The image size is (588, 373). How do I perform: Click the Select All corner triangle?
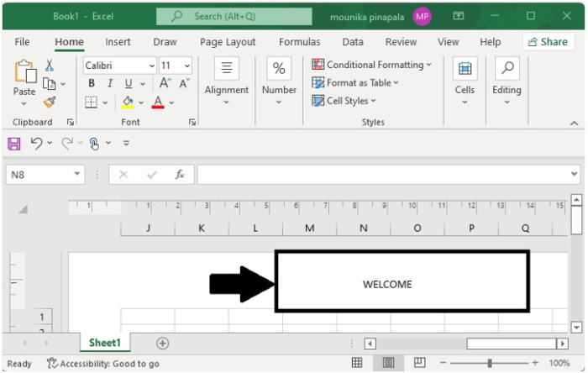[23, 209]
